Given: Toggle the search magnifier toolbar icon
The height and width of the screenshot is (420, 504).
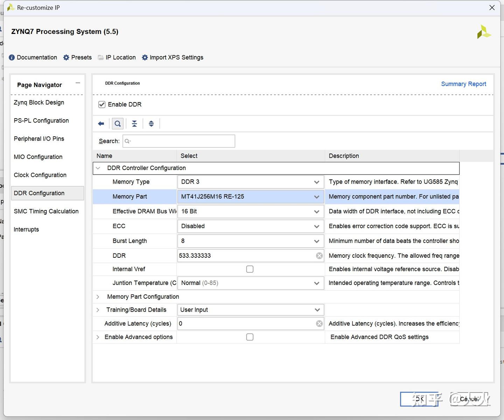Looking at the screenshot, I should point(118,123).
